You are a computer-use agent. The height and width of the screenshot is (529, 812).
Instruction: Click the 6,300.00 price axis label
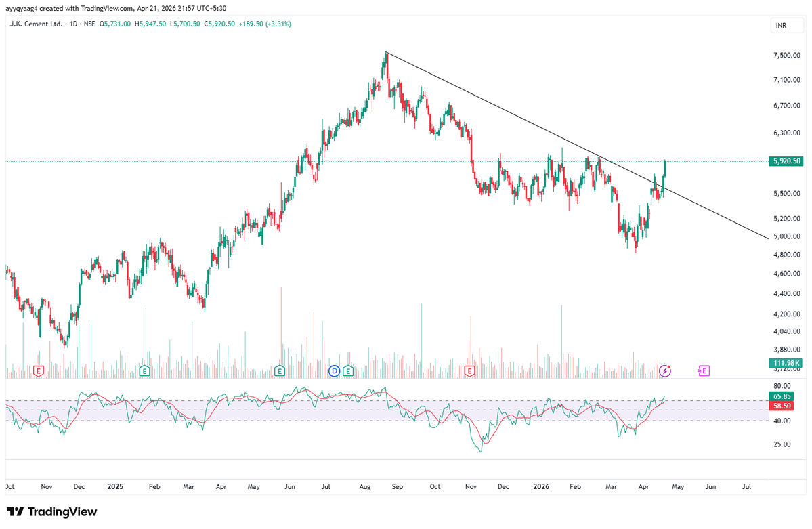(x=787, y=133)
